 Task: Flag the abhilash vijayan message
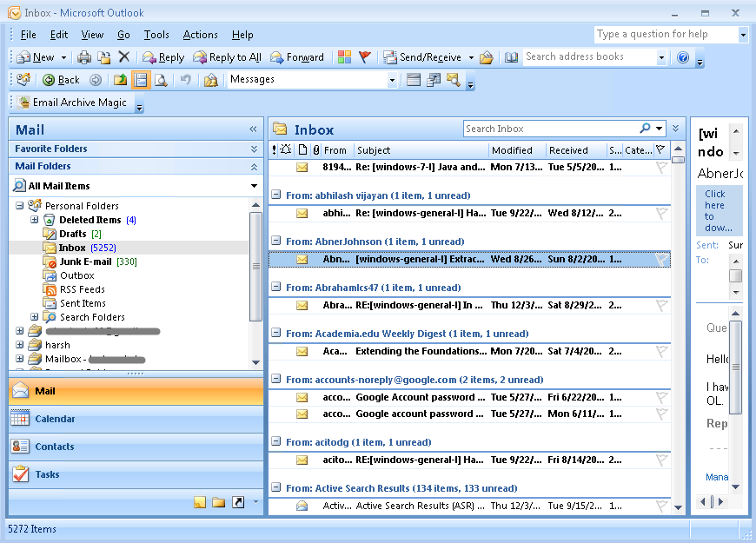pyautogui.click(x=661, y=213)
